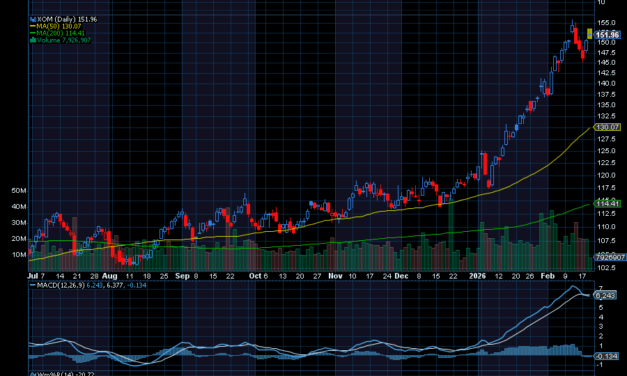The width and height of the screenshot is (627, 376).
Task: Click the Feb date axis label
Action: click(x=547, y=276)
